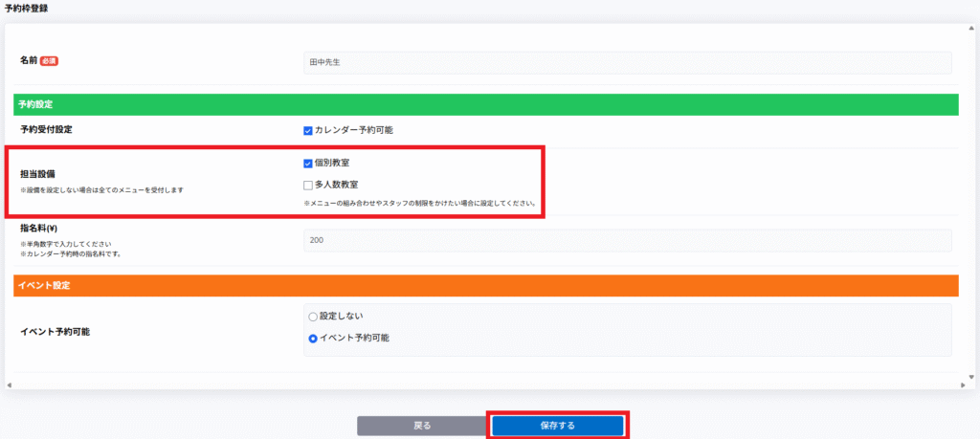The height and width of the screenshot is (439, 980).
Task: Click the 予約枠登録 page title
Action: click(26, 9)
